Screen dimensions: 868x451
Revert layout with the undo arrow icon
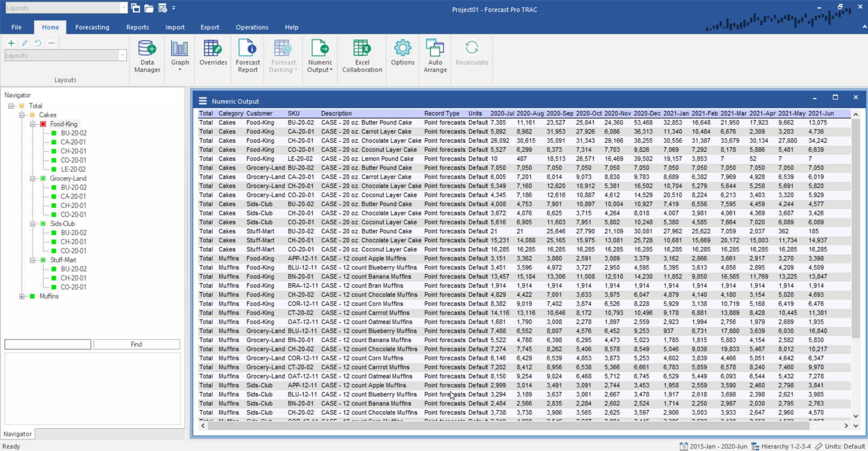point(38,43)
